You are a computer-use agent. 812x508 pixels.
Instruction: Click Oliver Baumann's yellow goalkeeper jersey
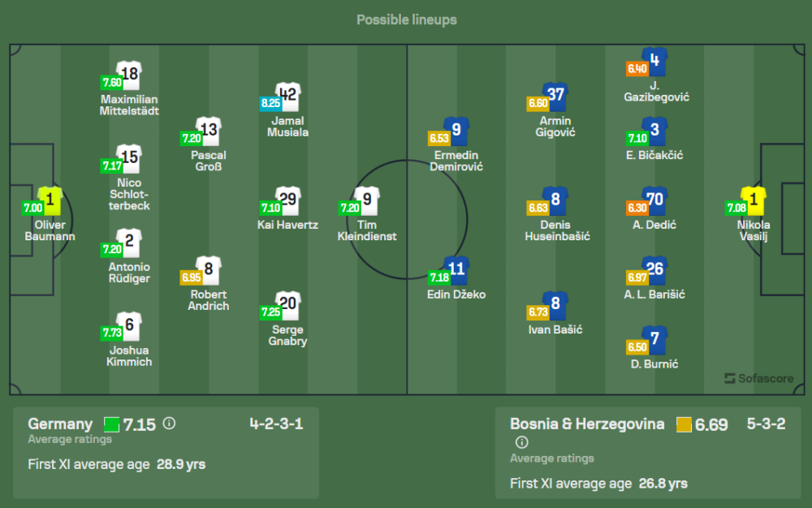tap(50, 200)
